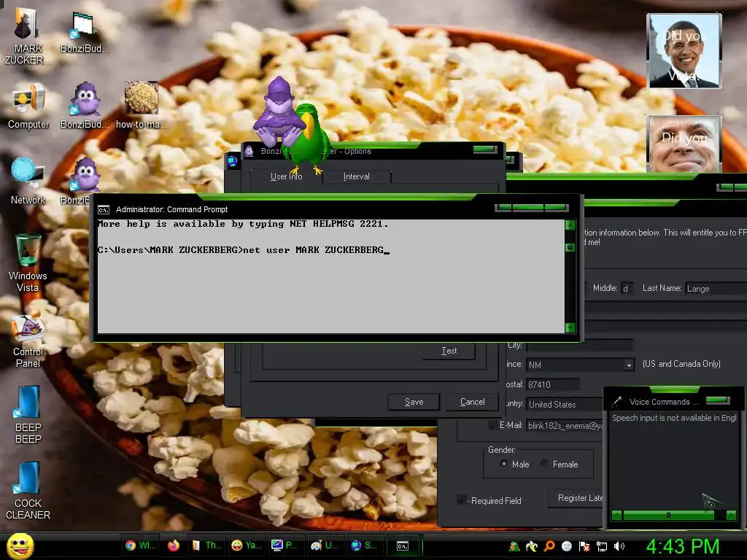
Task: Open the BonziBuddy icon beside Network
Action: [x=84, y=181]
